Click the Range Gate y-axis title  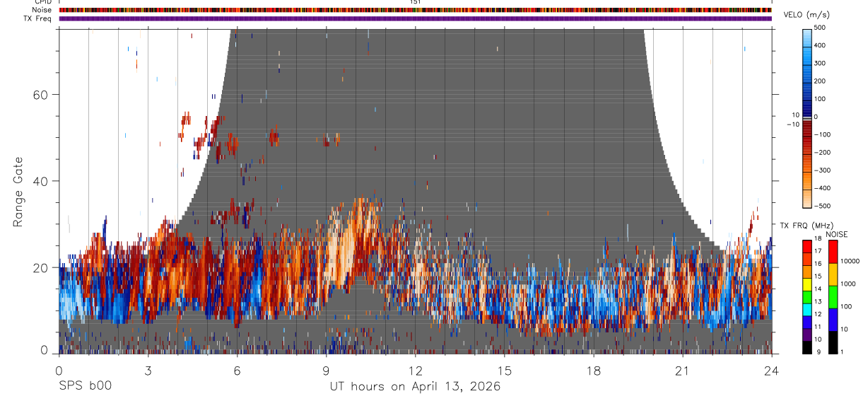(19, 193)
